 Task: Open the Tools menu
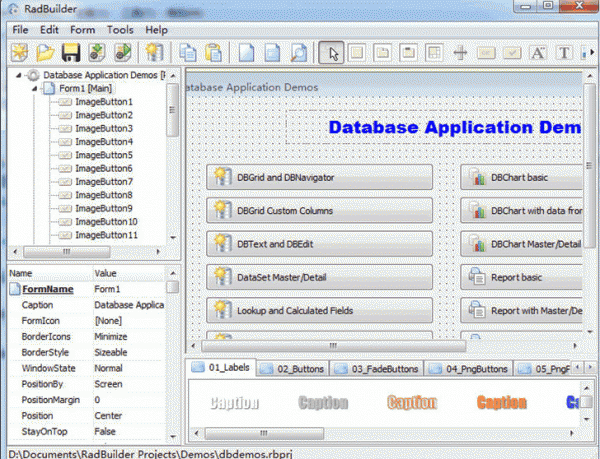tap(120, 30)
